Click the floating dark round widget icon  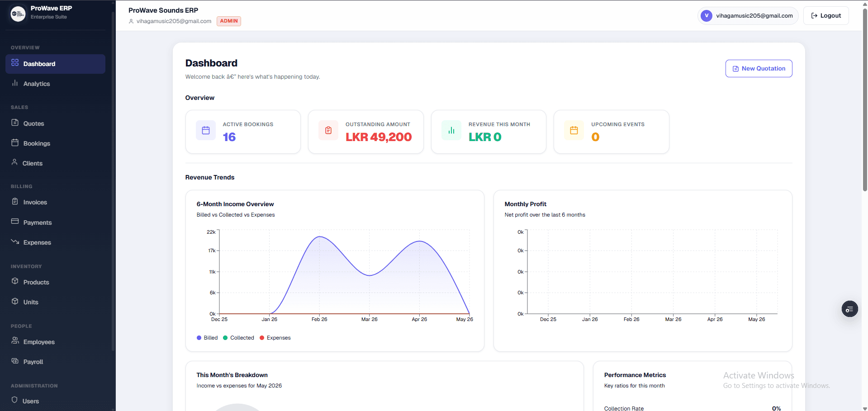pyautogui.click(x=849, y=309)
